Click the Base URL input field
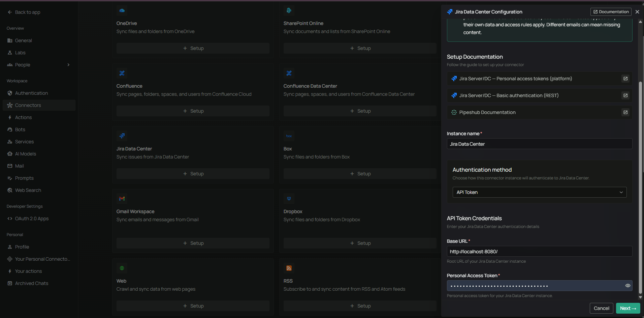 [x=540, y=252]
